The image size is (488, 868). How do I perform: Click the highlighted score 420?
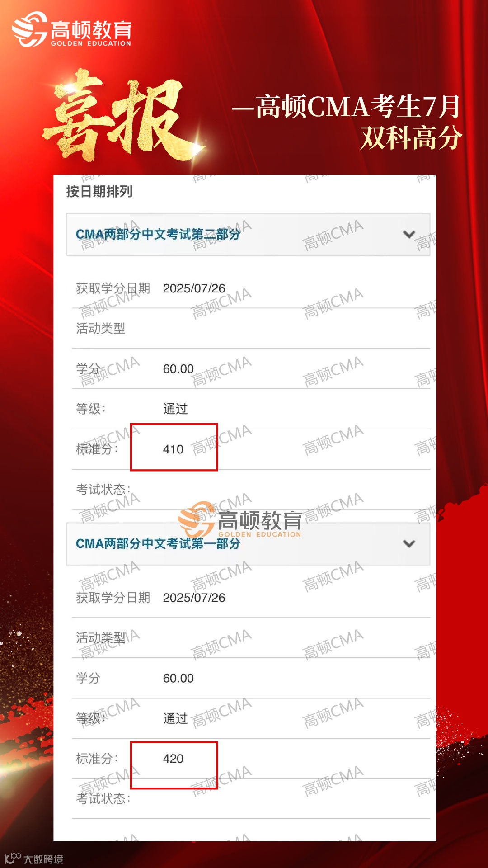[x=174, y=758]
